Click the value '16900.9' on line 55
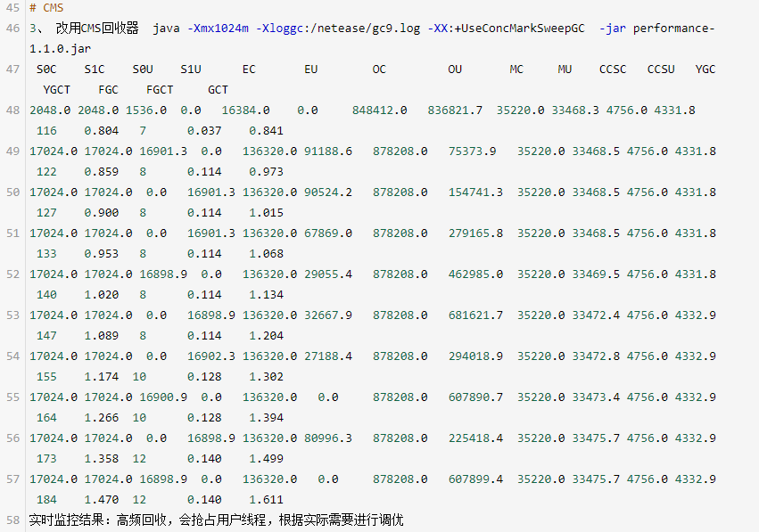This screenshot has height=532, width=759. [163, 397]
